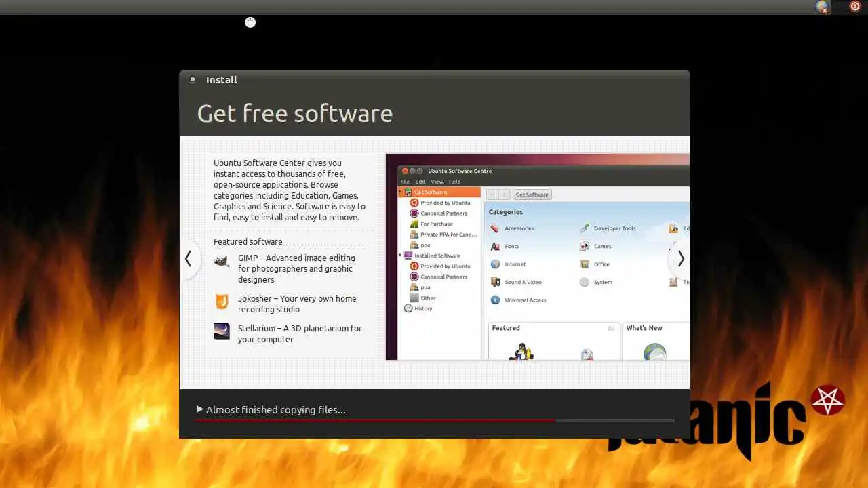Click the Developer Tools category icon
The image size is (868, 488).
click(x=585, y=228)
